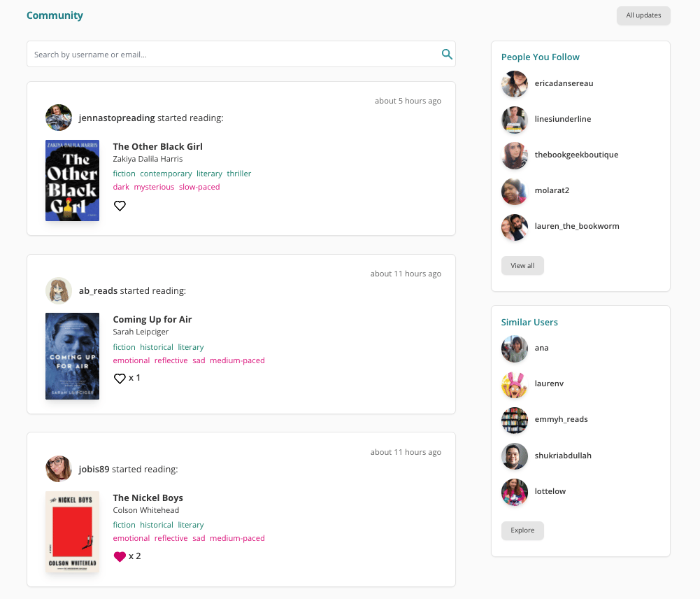
Task: Select the dark mood tag
Action: [121, 187]
